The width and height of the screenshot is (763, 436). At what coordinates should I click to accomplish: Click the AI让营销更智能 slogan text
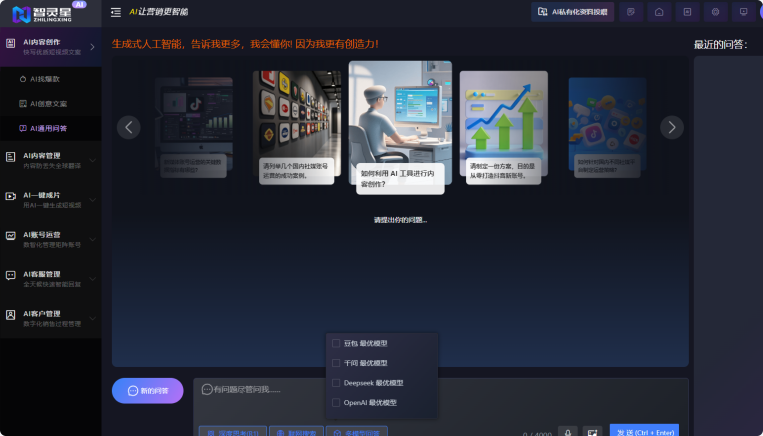click(159, 12)
